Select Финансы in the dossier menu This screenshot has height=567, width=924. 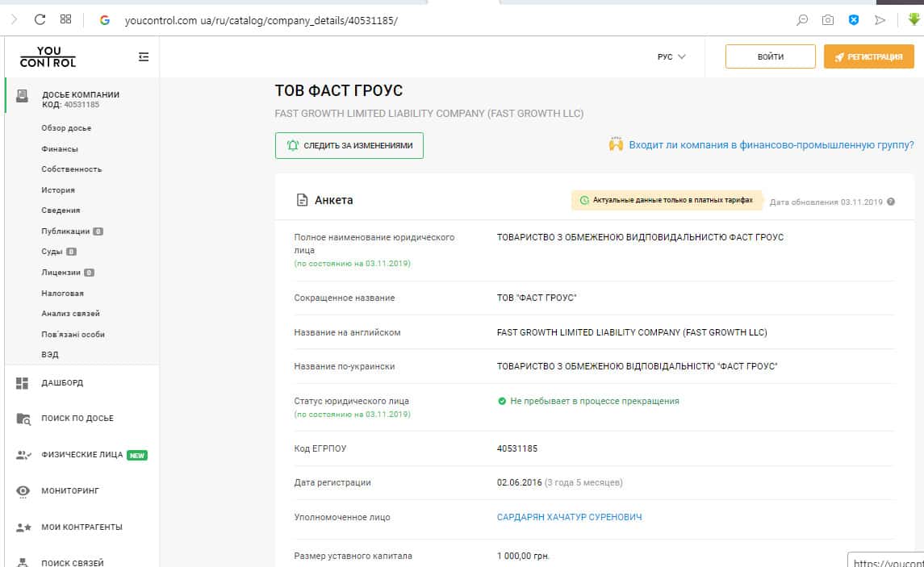(60, 149)
